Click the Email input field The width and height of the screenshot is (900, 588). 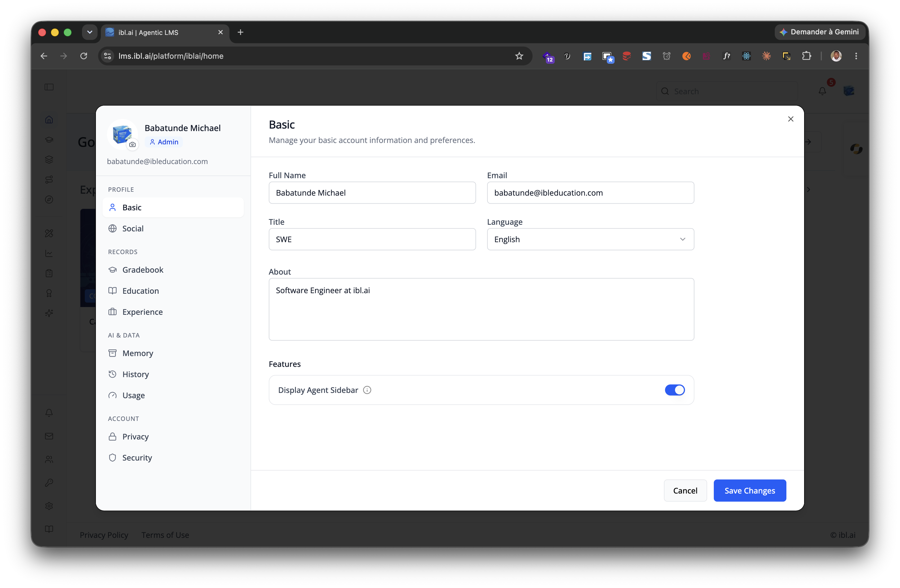590,193
